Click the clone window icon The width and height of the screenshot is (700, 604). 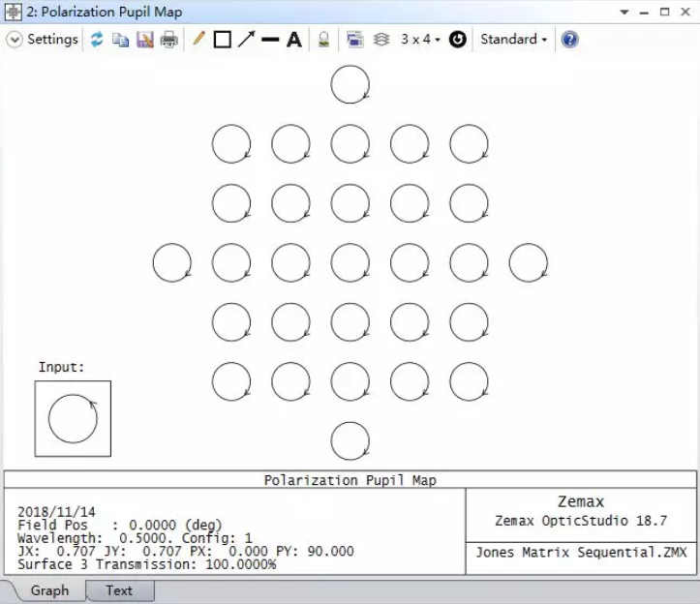[x=354, y=40]
